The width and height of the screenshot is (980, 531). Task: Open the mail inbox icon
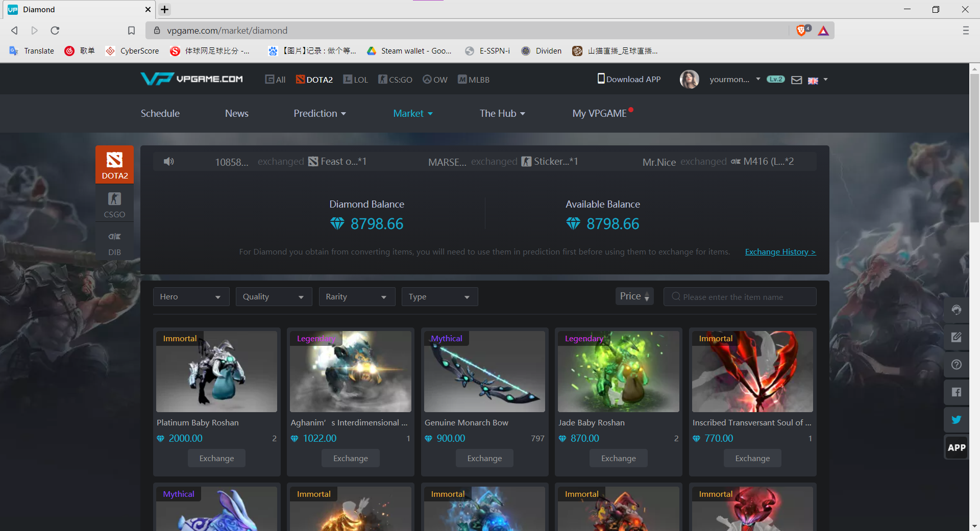(796, 80)
